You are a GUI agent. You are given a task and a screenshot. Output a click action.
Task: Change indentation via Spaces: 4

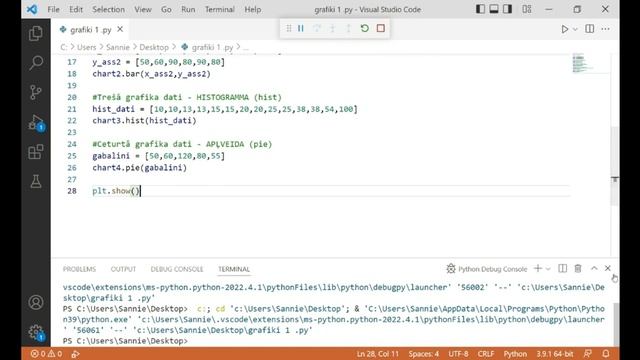(x=424, y=354)
